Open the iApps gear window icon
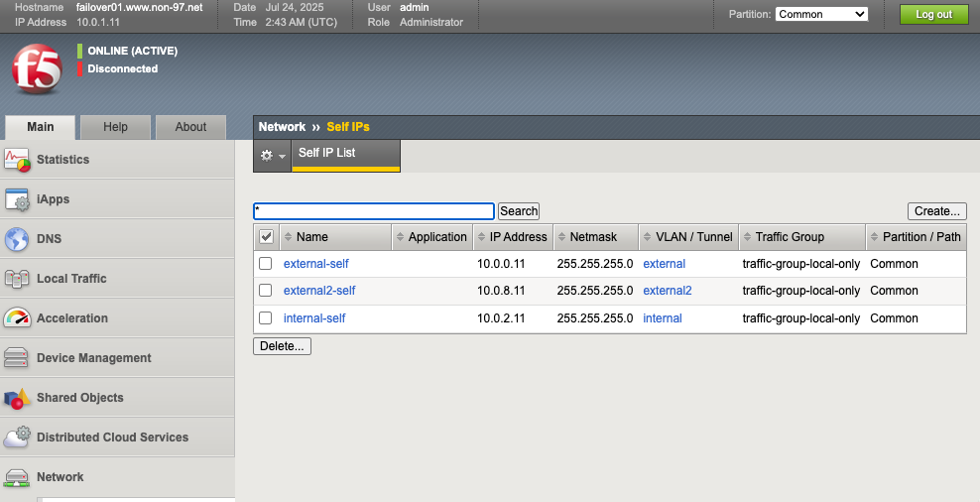Screen dimensions: 980x502 point(18,199)
